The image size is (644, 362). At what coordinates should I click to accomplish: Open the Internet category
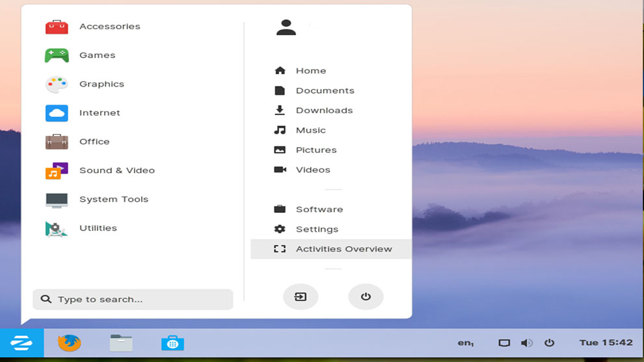click(x=100, y=113)
